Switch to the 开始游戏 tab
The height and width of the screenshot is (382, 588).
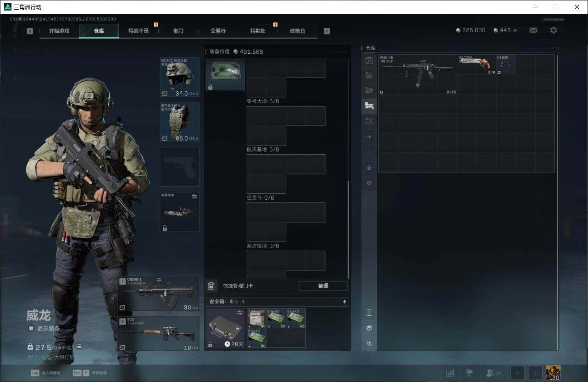point(59,31)
